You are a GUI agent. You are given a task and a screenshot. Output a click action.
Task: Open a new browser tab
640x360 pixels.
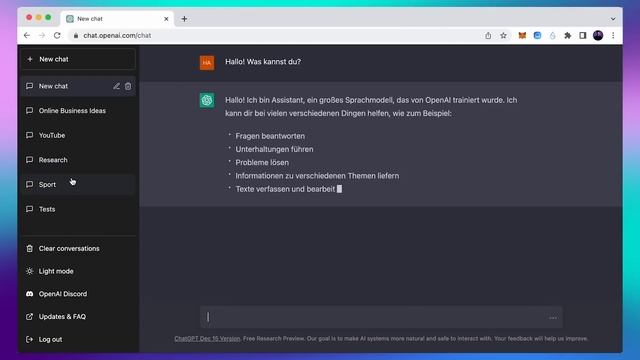click(184, 19)
